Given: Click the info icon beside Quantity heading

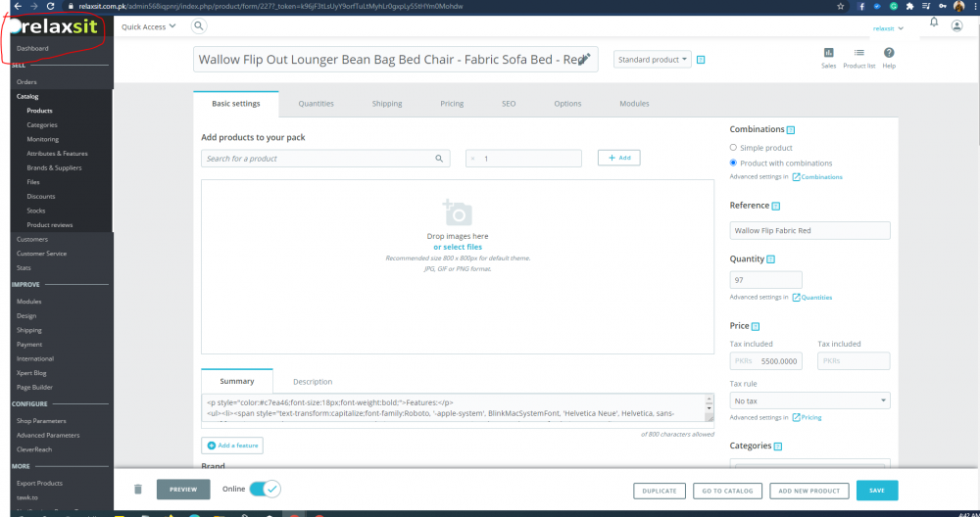Looking at the screenshot, I should (x=770, y=259).
